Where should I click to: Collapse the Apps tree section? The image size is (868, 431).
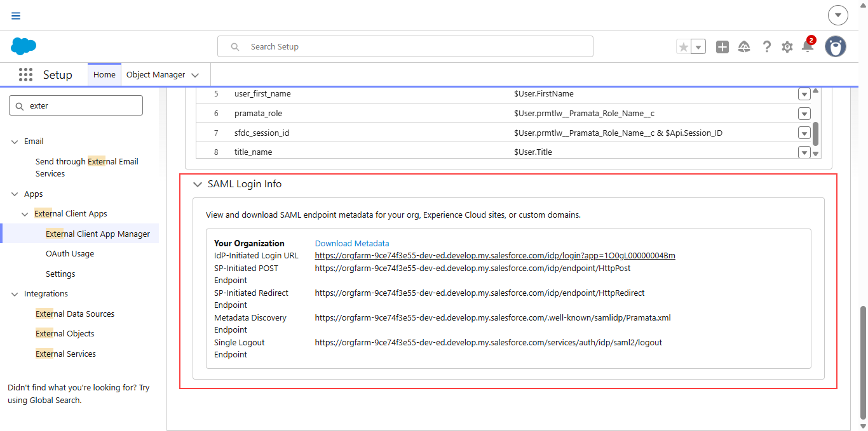15,194
